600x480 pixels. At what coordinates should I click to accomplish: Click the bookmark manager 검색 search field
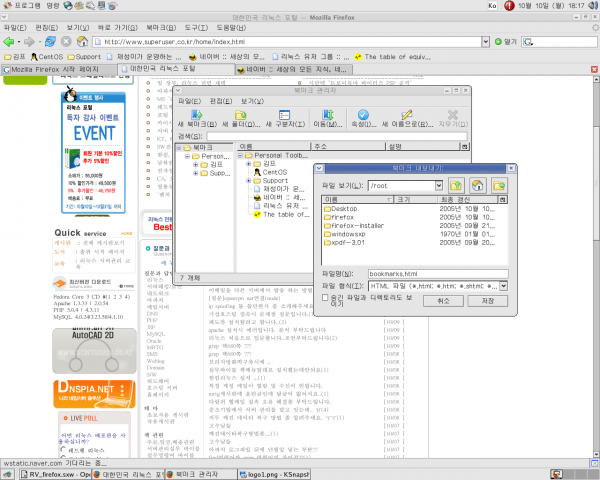[x=337, y=136]
